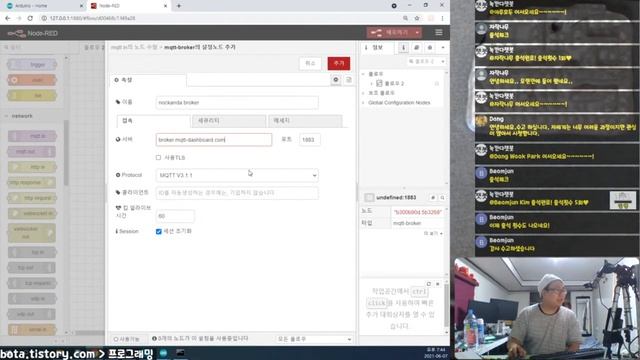Click the cancel button beside the red button
Image resolution: width=640 pixels, height=360 pixels.
(310, 63)
